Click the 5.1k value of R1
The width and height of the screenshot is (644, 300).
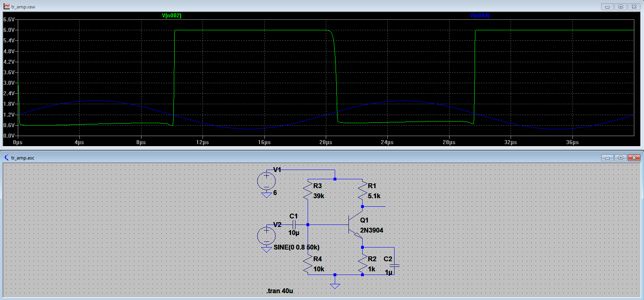pos(374,196)
